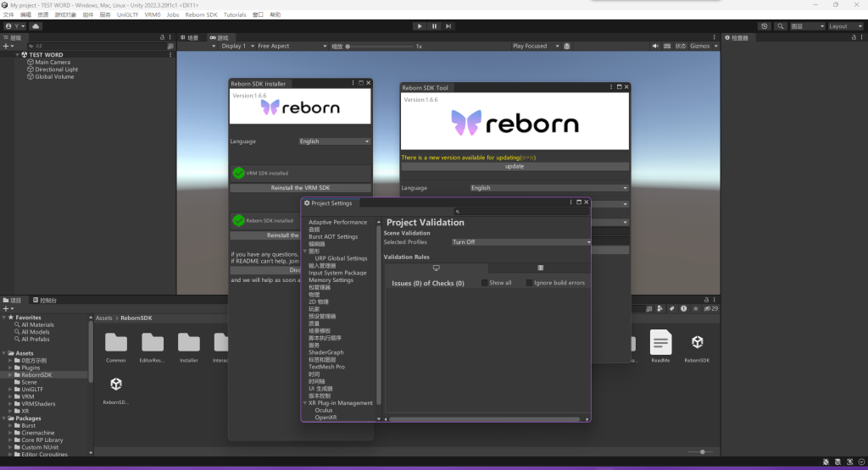
Task: Enable the Show all checkbox
Action: click(485, 283)
